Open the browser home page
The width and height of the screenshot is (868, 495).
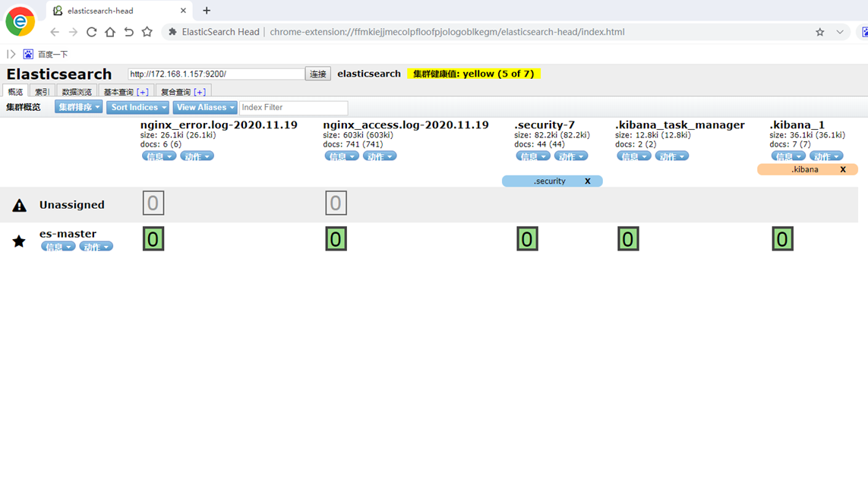point(110,32)
